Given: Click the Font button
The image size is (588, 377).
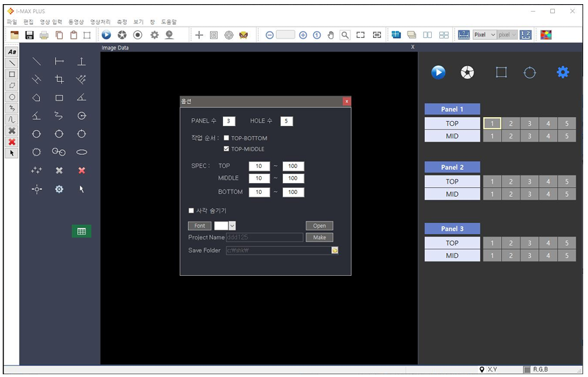Looking at the screenshot, I should (200, 226).
